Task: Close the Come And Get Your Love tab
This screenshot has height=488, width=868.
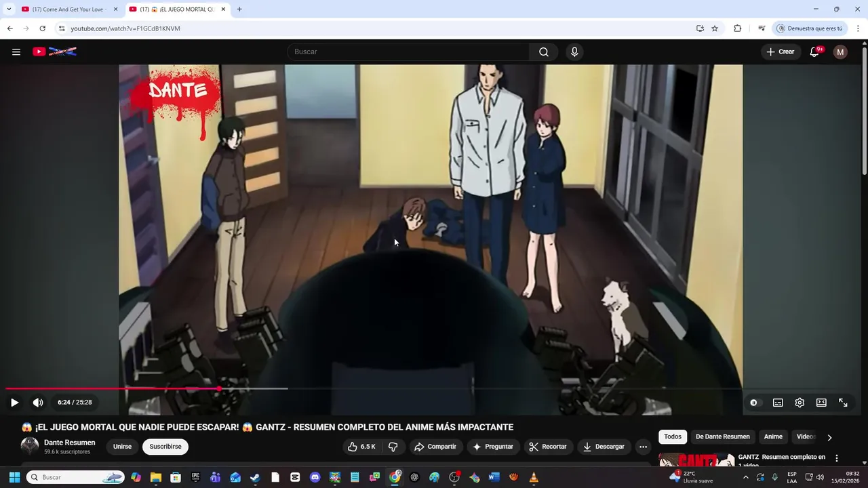Action: [x=115, y=9]
